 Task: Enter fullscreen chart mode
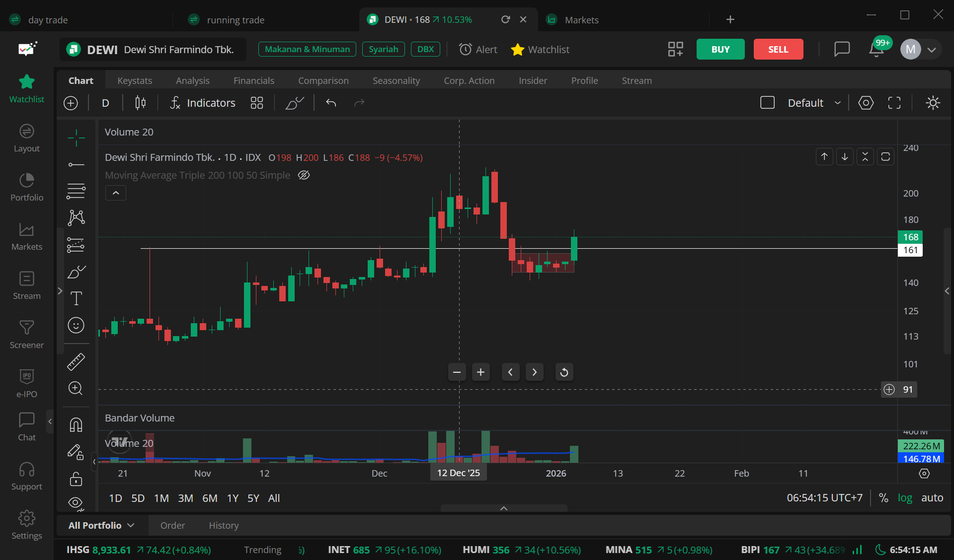point(894,103)
